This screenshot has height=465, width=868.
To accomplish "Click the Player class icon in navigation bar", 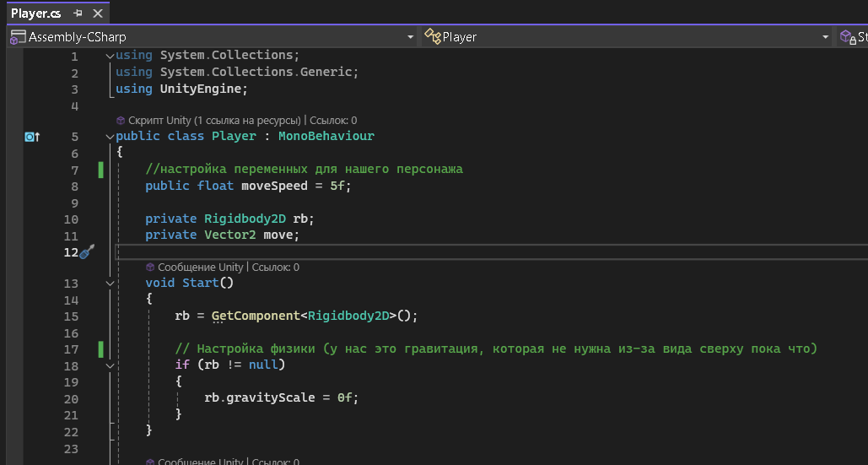I will [433, 37].
